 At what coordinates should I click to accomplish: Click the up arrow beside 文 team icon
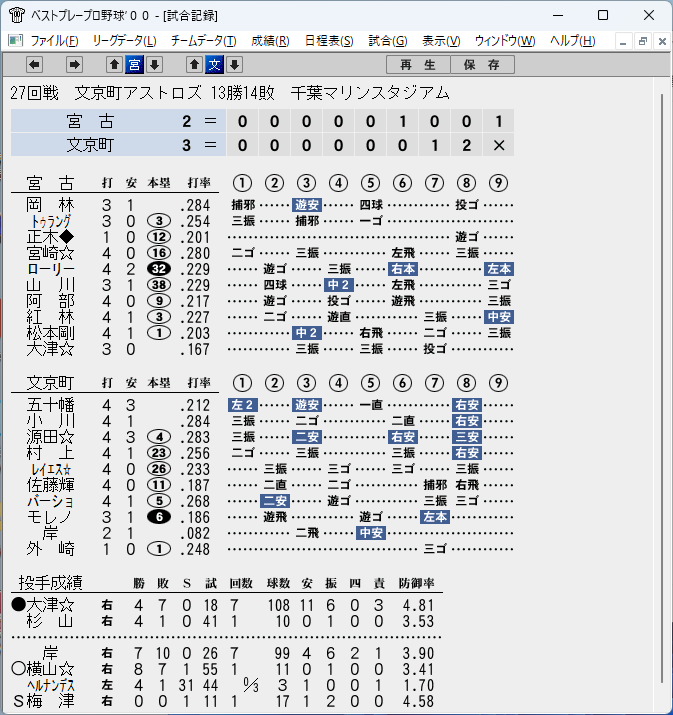(x=194, y=65)
